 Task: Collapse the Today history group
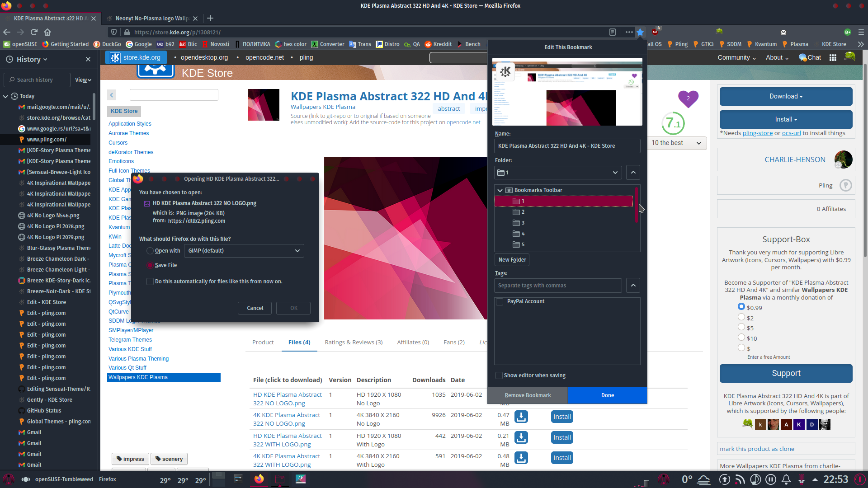click(5, 96)
